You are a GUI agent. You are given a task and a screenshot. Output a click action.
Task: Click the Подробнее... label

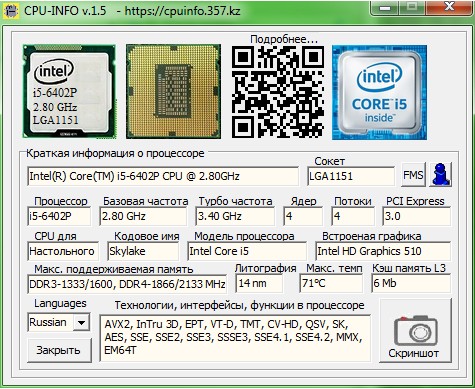pos(284,39)
